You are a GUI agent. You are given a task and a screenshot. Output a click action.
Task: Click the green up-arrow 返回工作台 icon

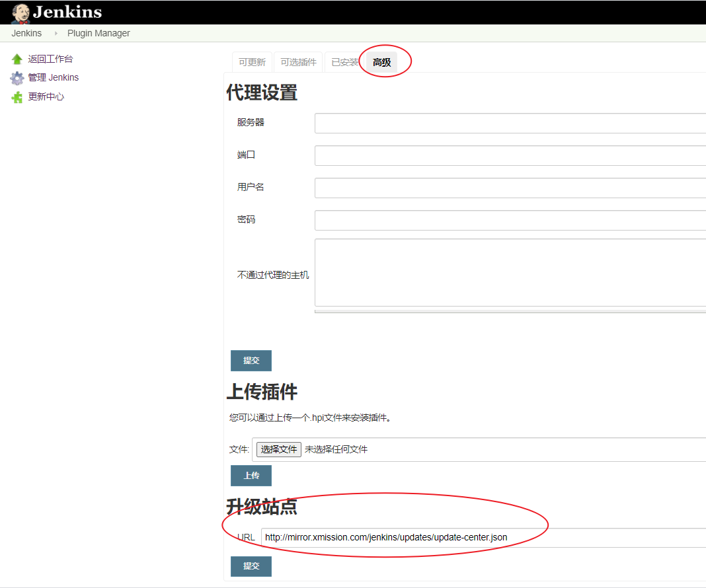tap(17, 59)
